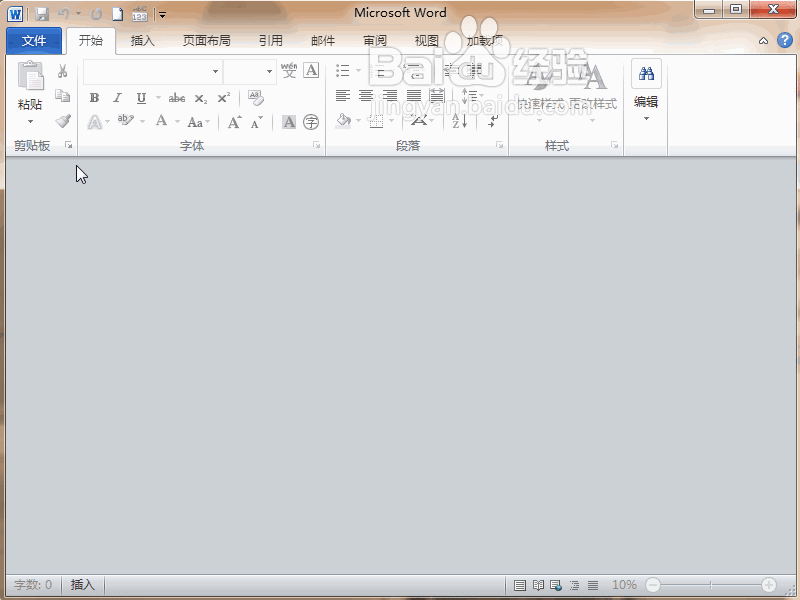Open the 文件 menu

(33, 41)
